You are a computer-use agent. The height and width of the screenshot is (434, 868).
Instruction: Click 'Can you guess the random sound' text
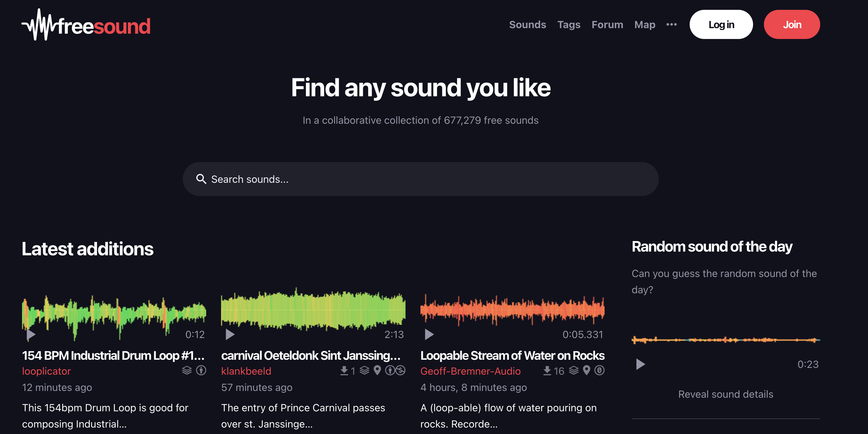pos(724,281)
